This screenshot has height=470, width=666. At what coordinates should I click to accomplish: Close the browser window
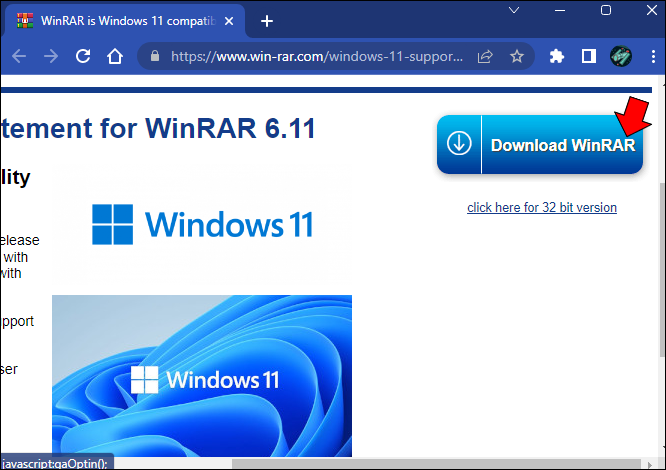point(652,10)
